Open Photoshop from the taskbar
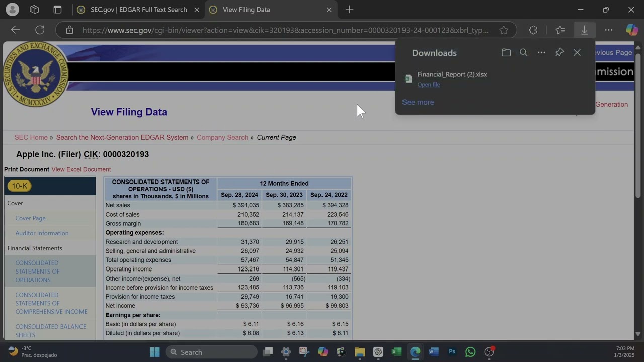The image size is (644, 362). (x=452, y=352)
